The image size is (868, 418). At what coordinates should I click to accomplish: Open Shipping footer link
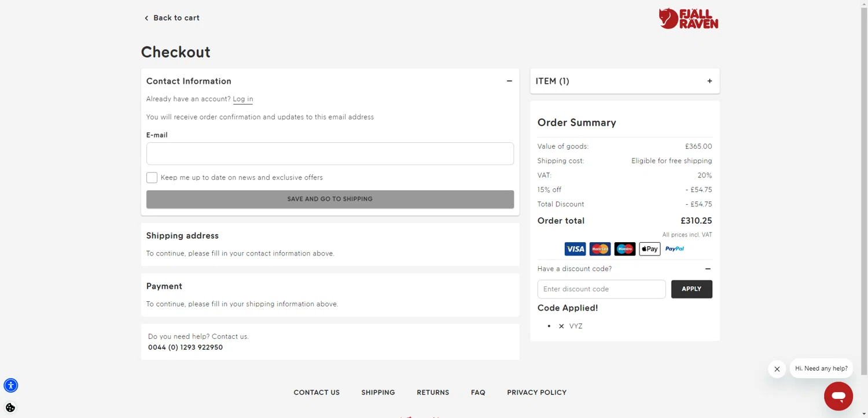378,393
